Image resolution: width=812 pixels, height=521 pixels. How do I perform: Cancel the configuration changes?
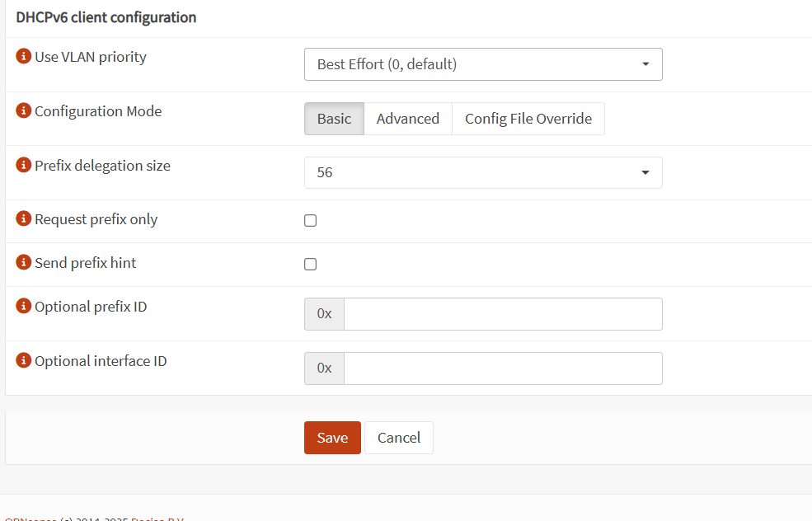[x=399, y=438]
